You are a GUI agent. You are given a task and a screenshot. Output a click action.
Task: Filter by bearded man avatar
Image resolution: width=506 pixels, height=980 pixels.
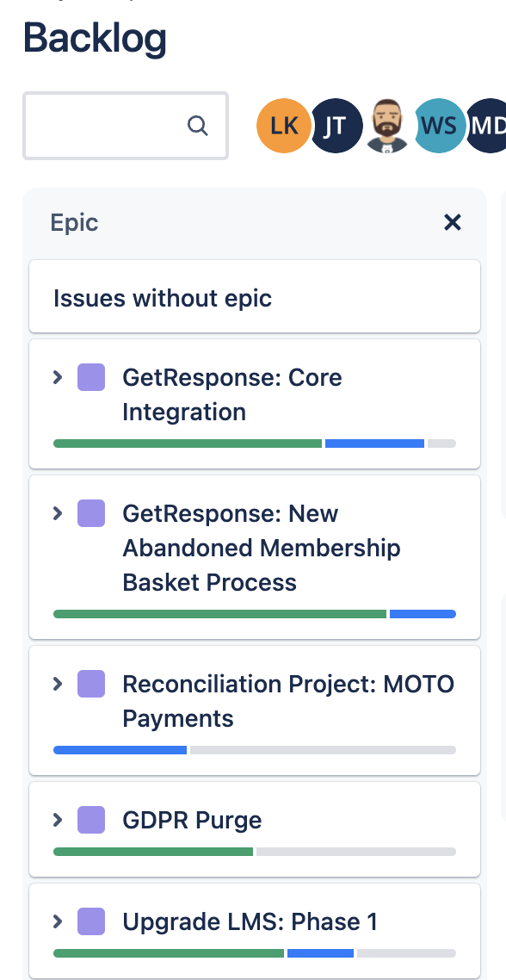[387, 126]
